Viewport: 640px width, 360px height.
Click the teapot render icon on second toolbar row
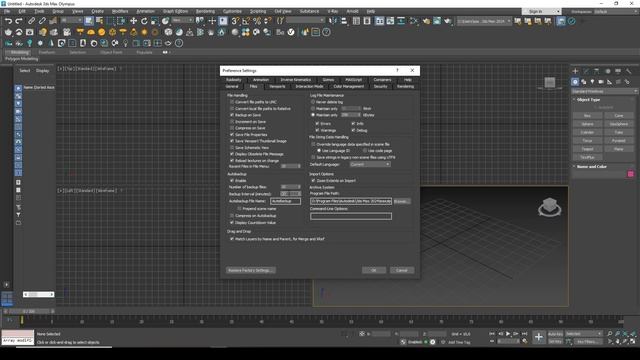[x=8, y=32]
